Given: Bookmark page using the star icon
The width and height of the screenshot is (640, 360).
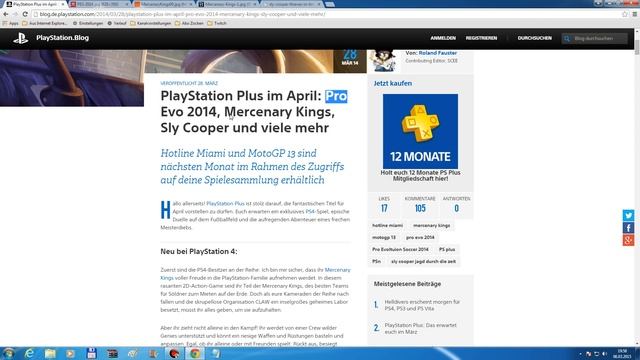Looking at the screenshot, I should 624,14.
